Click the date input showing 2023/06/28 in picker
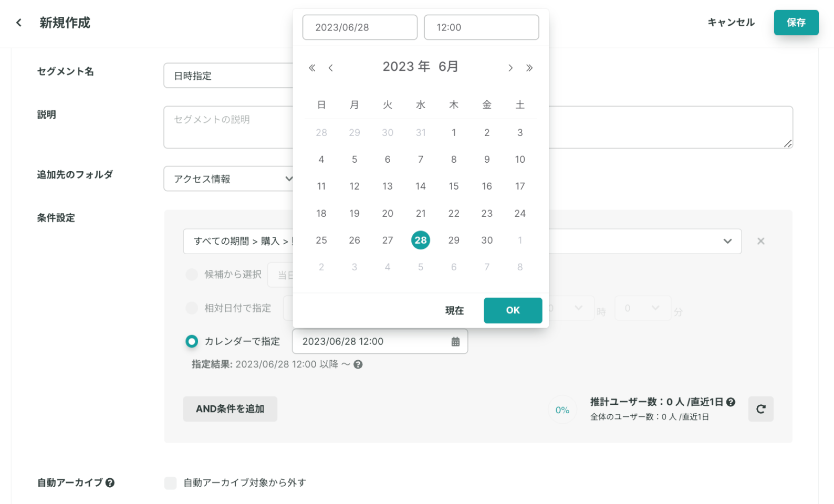 pyautogui.click(x=360, y=27)
